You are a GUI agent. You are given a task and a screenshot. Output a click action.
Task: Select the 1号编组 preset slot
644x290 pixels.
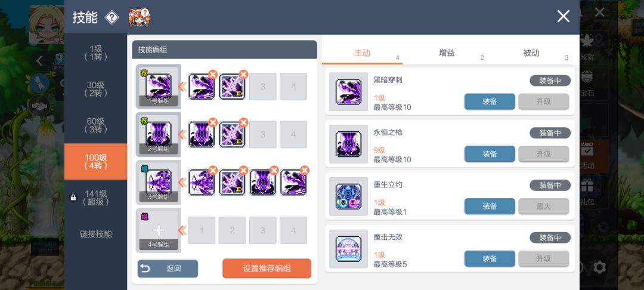click(x=158, y=87)
